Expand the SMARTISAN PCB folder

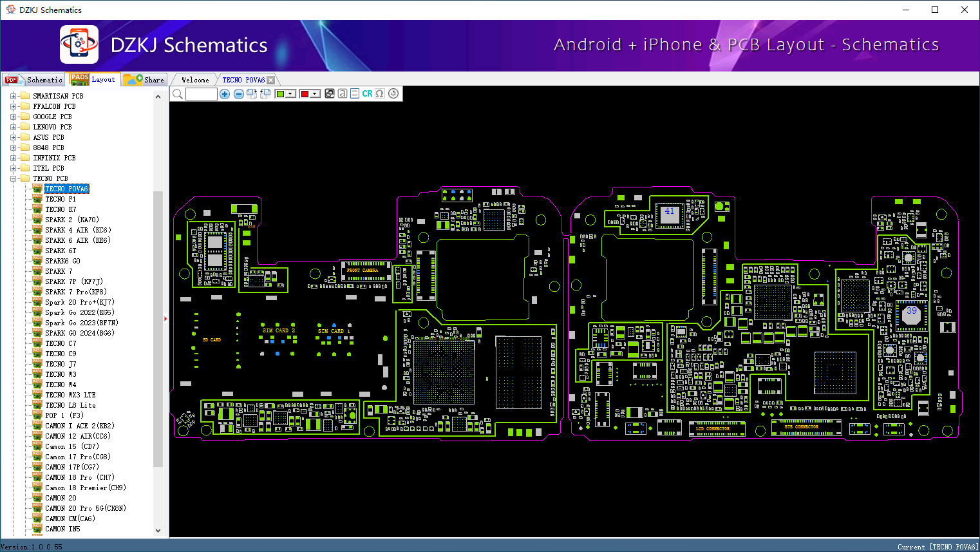pos(13,96)
